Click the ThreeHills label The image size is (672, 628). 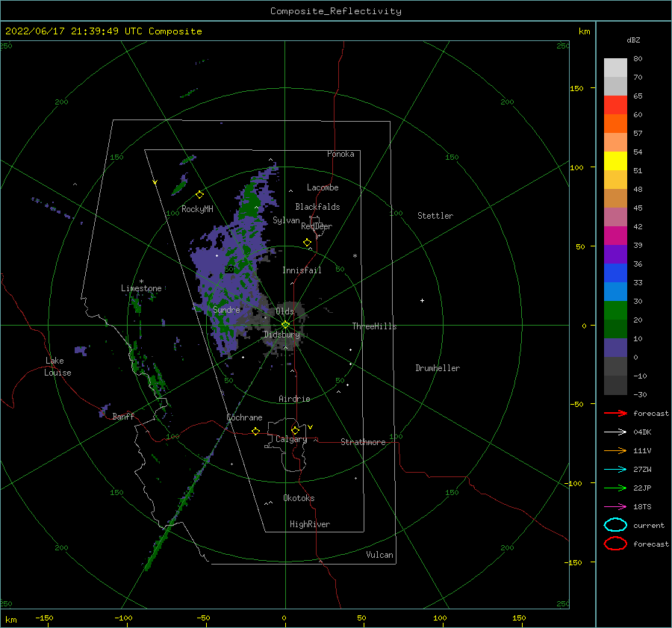375,326
